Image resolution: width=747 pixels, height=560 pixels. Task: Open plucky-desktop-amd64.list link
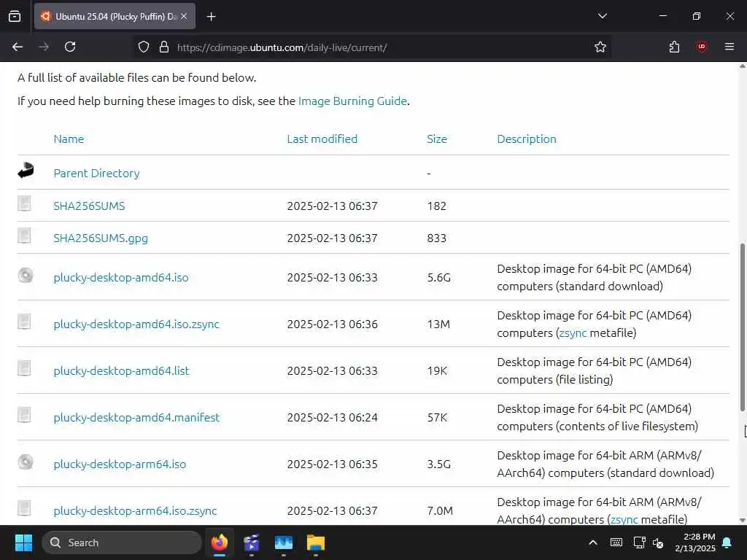pos(121,371)
